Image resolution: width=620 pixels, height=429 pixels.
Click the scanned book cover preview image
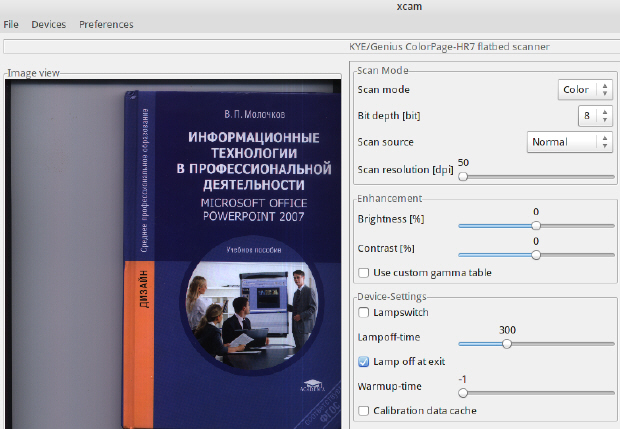click(173, 255)
